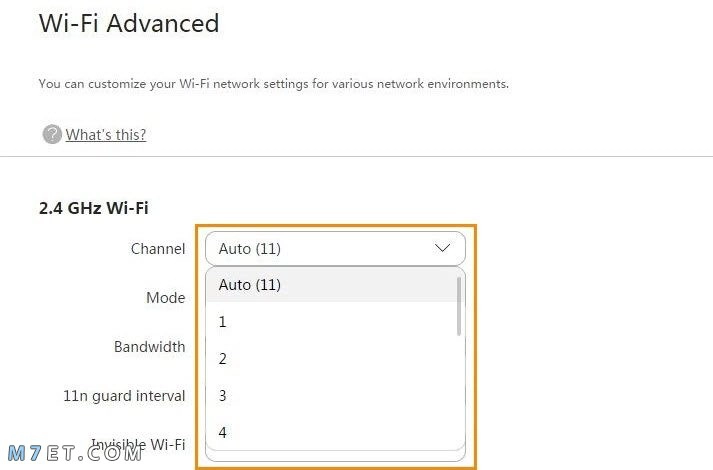Pick channel 4 in the channel list
The height and width of the screenshot is (470, 713).
332,432
